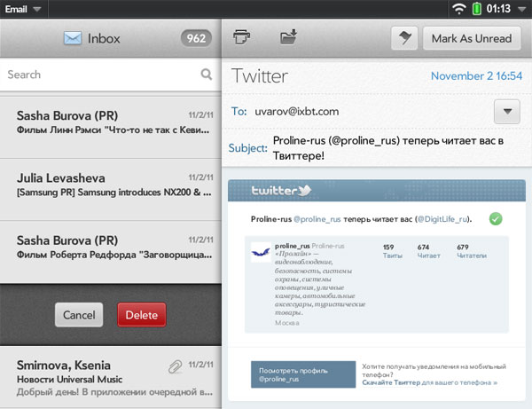Click recipient uvarov@ixbt.com
The height and width of the screenshot is (409, 532).
pos(296,111)
